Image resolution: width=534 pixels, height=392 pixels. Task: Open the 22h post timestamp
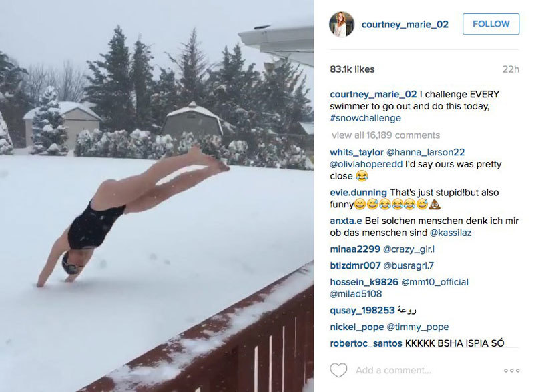pyautogui.click(x=511, y=69)
